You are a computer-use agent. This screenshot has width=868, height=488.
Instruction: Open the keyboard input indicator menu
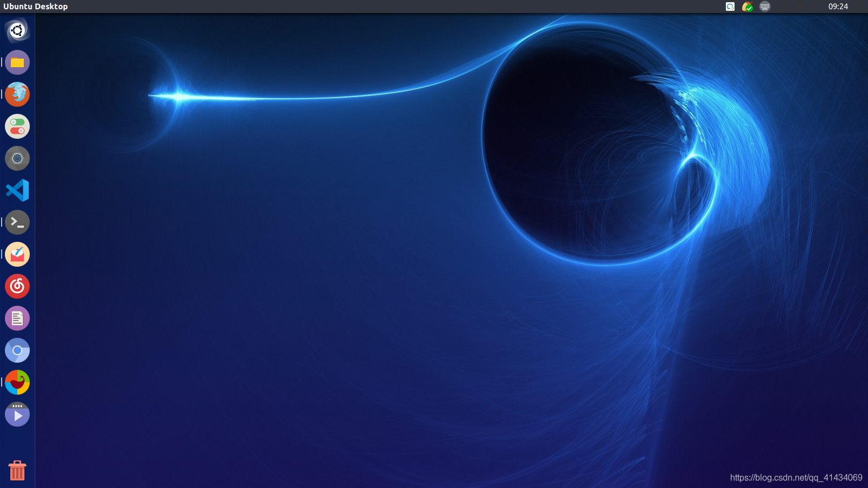tap(765, 7)
